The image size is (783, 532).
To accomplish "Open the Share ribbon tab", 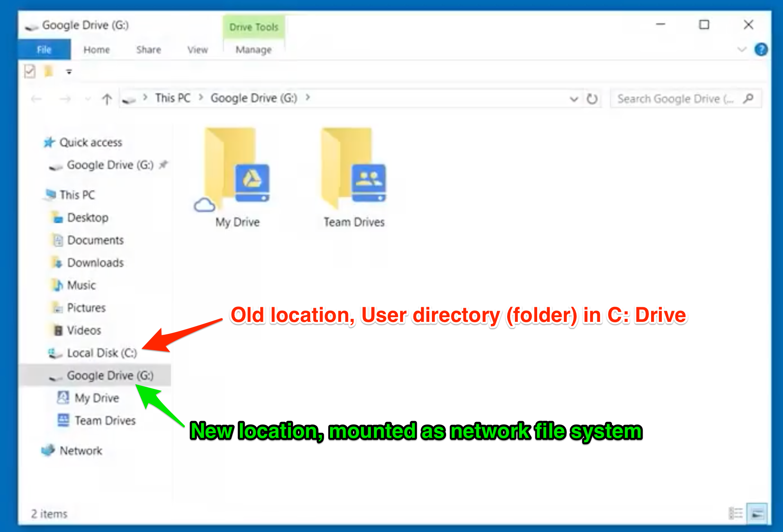I will [x=149, y=50].
